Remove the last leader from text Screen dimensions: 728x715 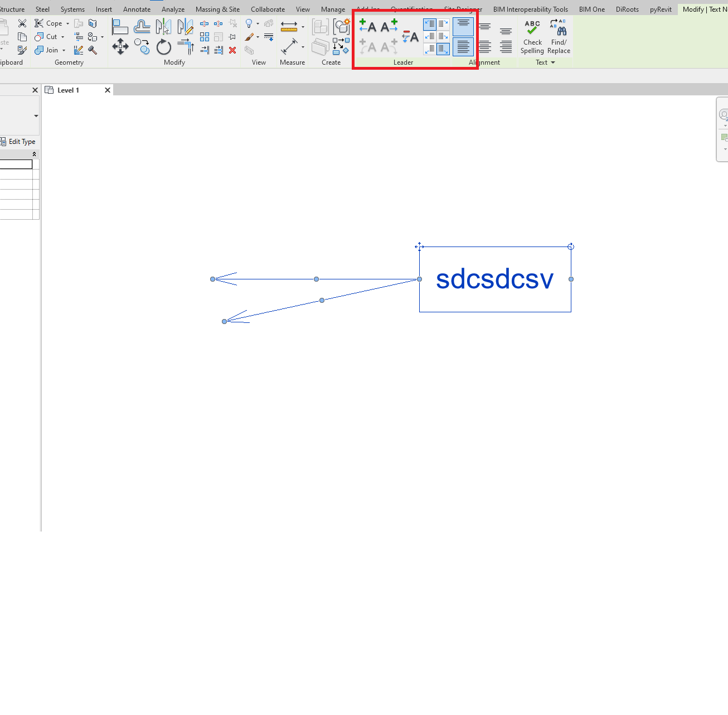[410, 36]
